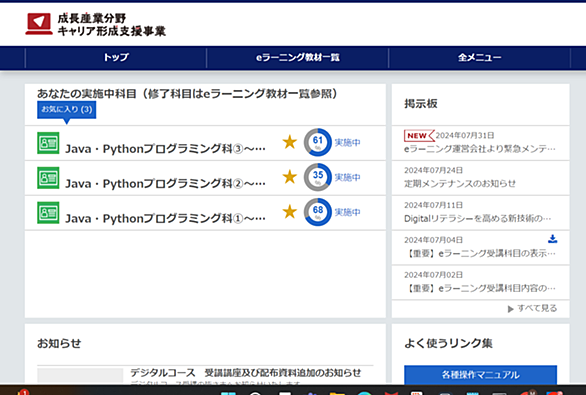
Task: Click the date 2024年07月24日
Action: pos(434,170)
